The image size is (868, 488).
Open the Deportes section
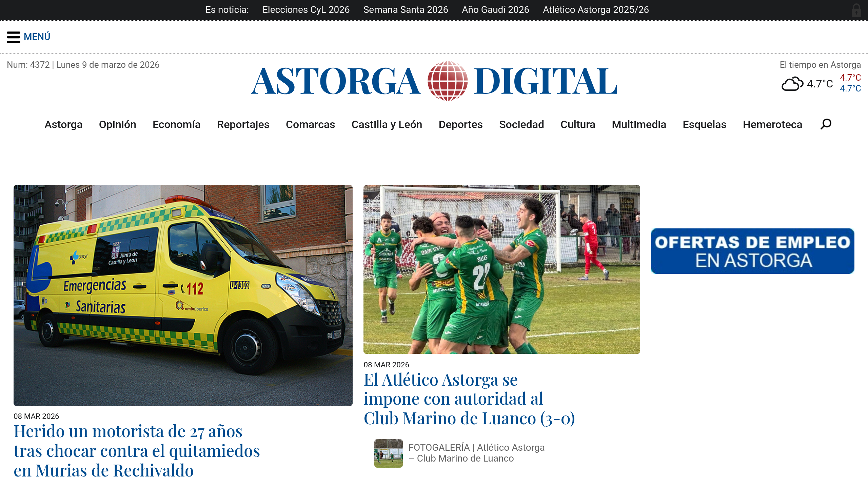pyautogui.click(x=461, y=124)
